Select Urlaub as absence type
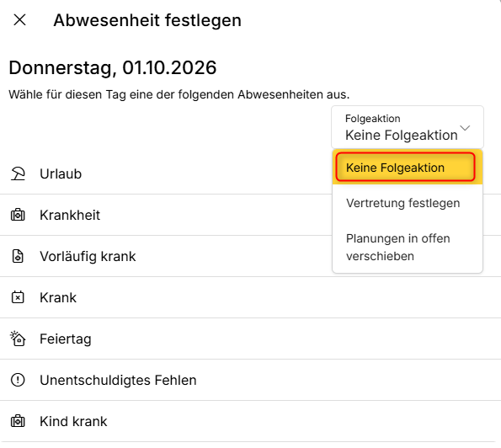501x448 pixels. [166, 173]
